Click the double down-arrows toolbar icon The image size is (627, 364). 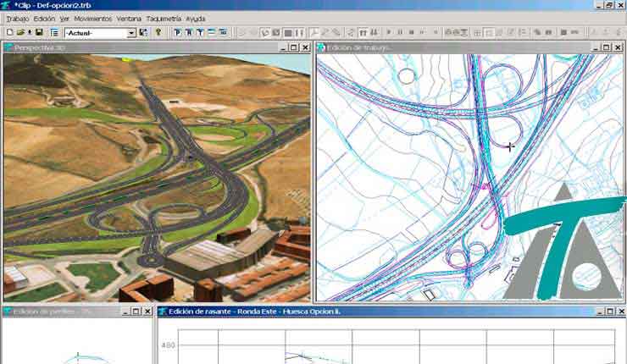(375, 33)
